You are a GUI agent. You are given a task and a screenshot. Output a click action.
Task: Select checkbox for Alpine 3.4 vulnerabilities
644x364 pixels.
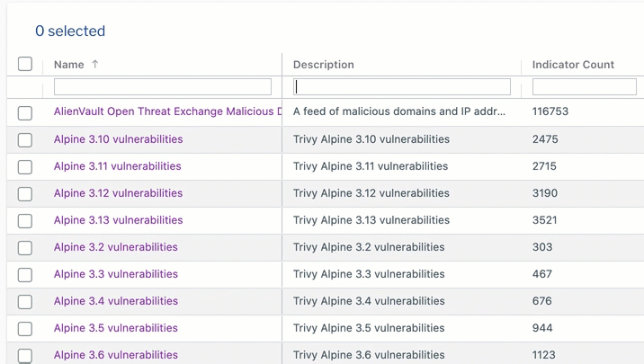[25, 302]
